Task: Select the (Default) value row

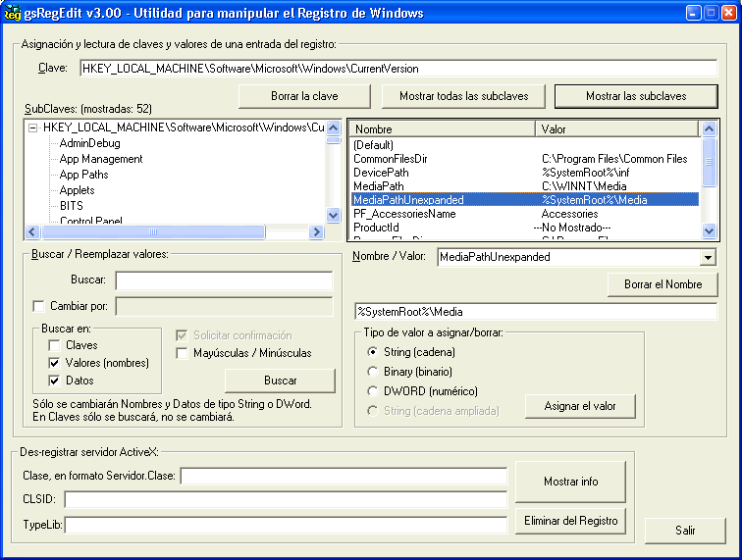Action: tap(524, 145)
